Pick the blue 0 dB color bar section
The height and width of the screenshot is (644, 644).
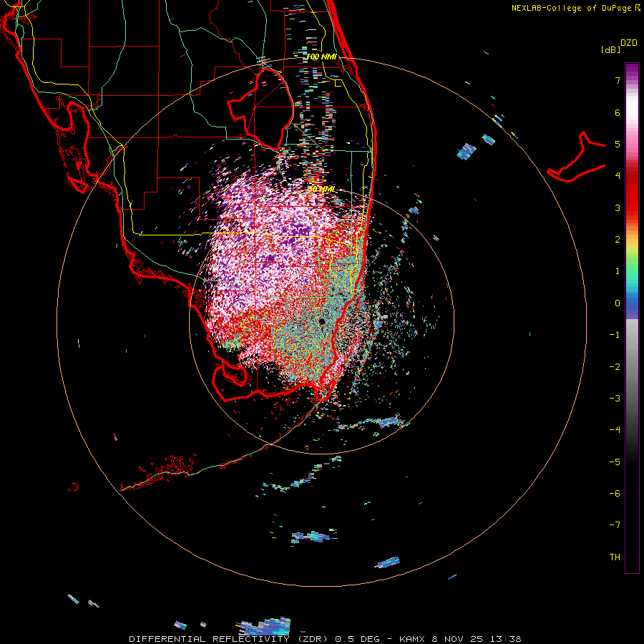pos(632,303)
